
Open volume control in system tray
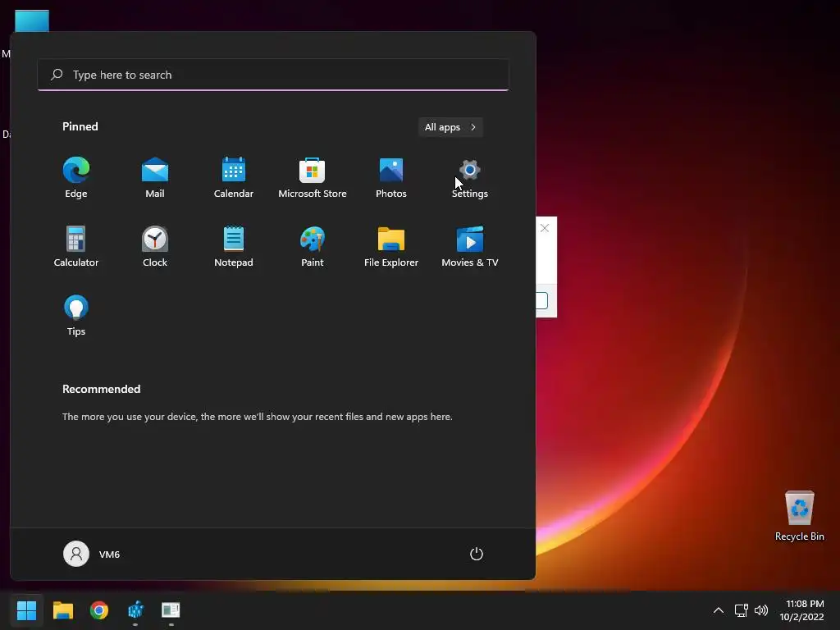tap(760, 610)
